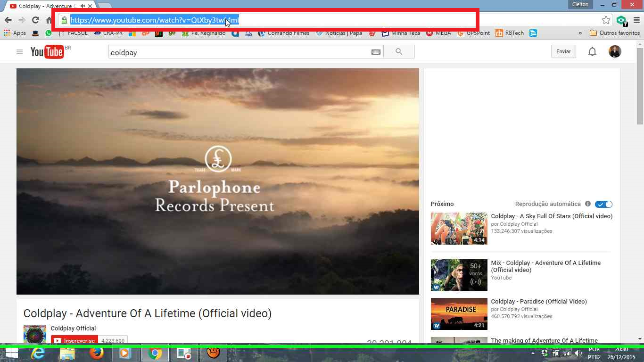This screenshot has width=644, height=362.
Task: Show hidden system tray icons arrow
Action: pos(533,353)
